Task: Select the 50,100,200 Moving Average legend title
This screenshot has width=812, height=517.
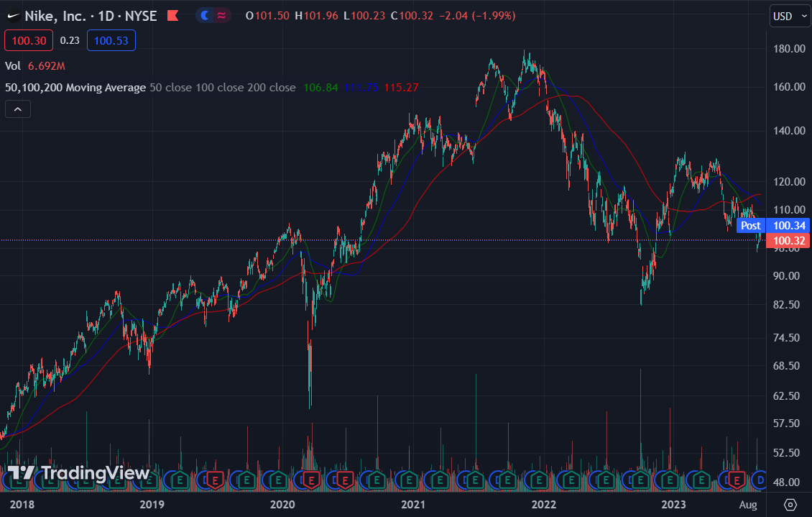Action: [x=75, y=88]
